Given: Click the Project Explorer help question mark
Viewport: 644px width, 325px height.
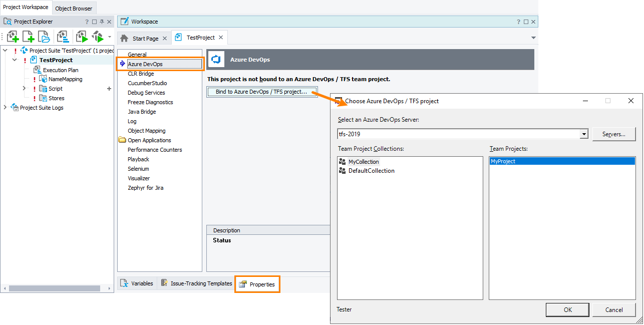Looking at the screenshot, I should pyautogui.click(x=87, y=21).
